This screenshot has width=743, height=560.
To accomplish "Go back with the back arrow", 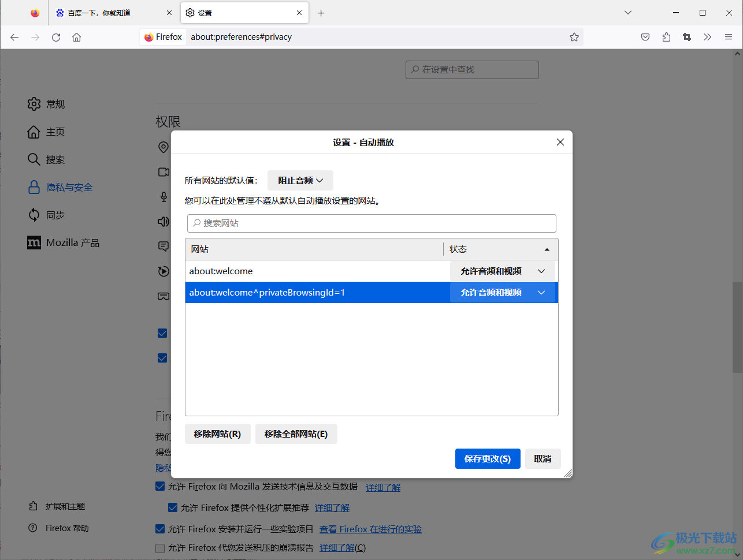I will click(x=14, y=37).
